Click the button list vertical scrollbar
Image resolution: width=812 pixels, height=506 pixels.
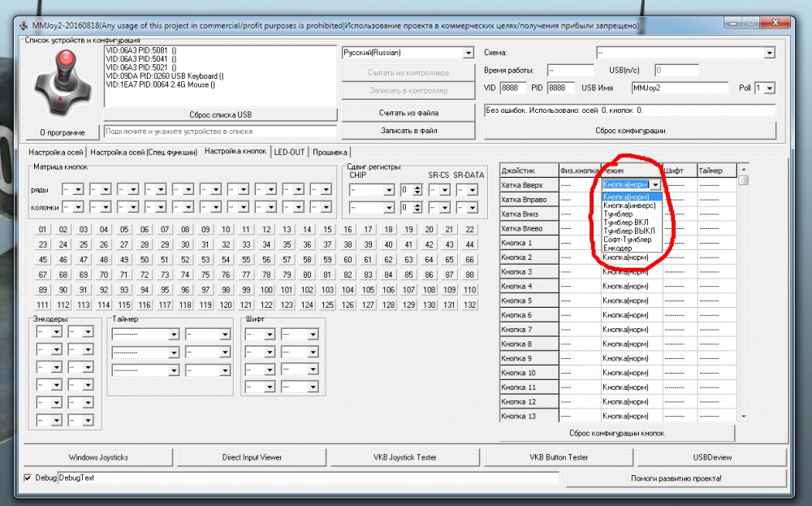[743, 292]
